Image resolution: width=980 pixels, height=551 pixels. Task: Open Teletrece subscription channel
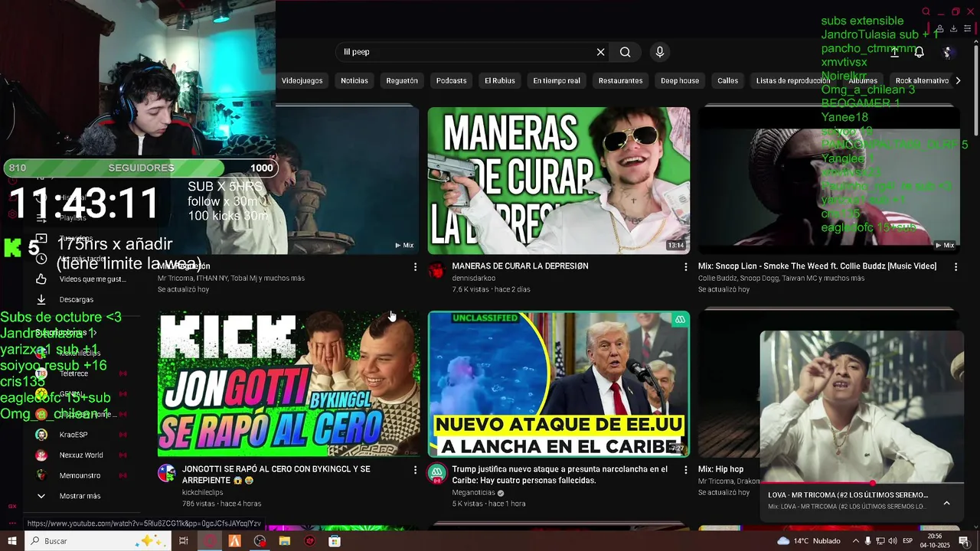(73, 373)
